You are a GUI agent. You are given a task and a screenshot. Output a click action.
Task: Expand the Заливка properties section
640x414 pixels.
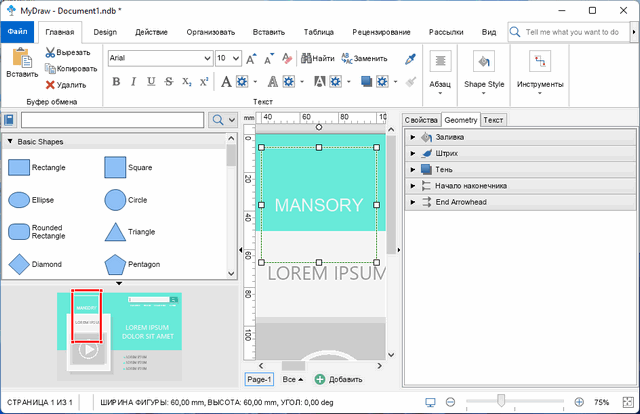pyautogui.click(x=414, y=137)
